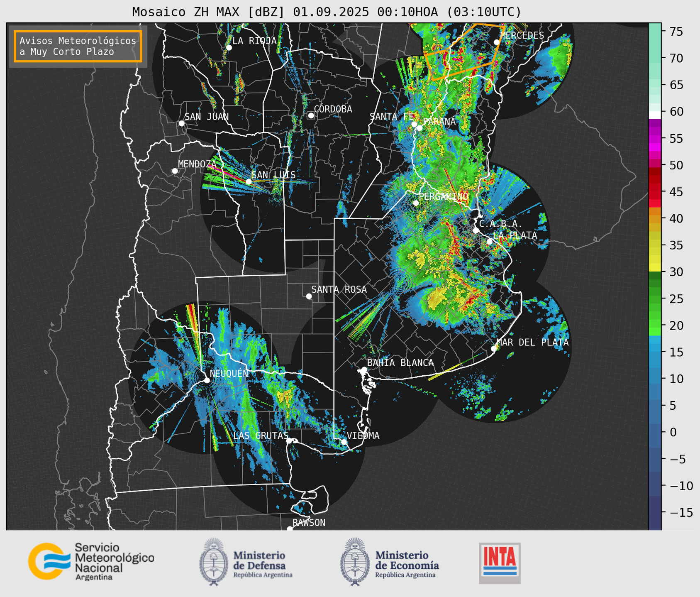Click the INTA logo

pyautogui.click(x=500, y=563)
